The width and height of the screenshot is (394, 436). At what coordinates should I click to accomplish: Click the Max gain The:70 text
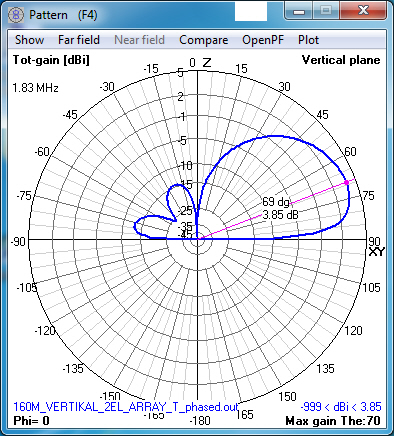(x=333, y=421)
